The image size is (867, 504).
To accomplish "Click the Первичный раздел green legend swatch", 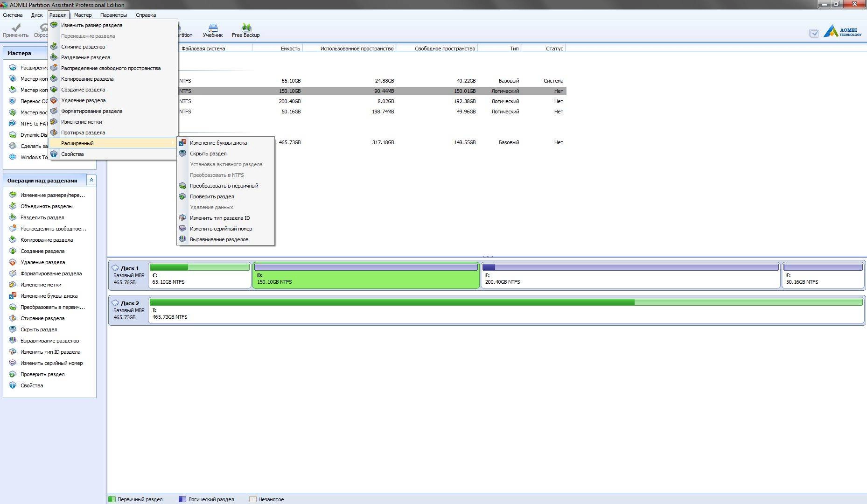I will 112,499.
